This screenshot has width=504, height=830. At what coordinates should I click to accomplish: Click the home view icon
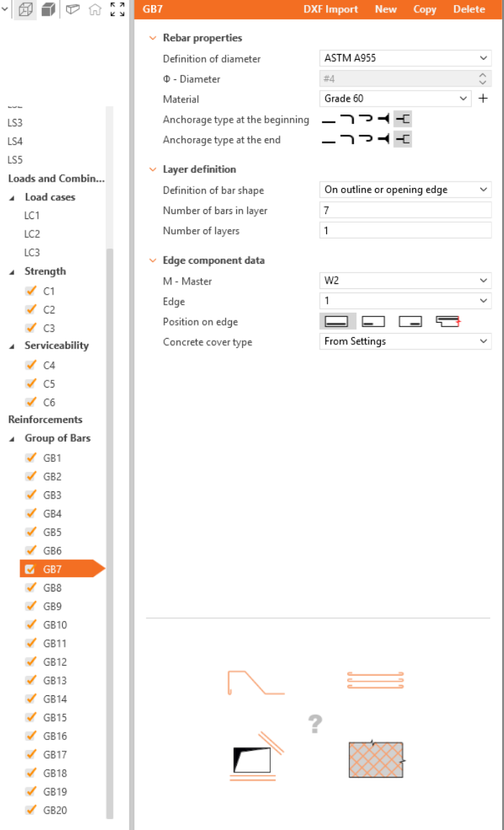click(94, 9)
